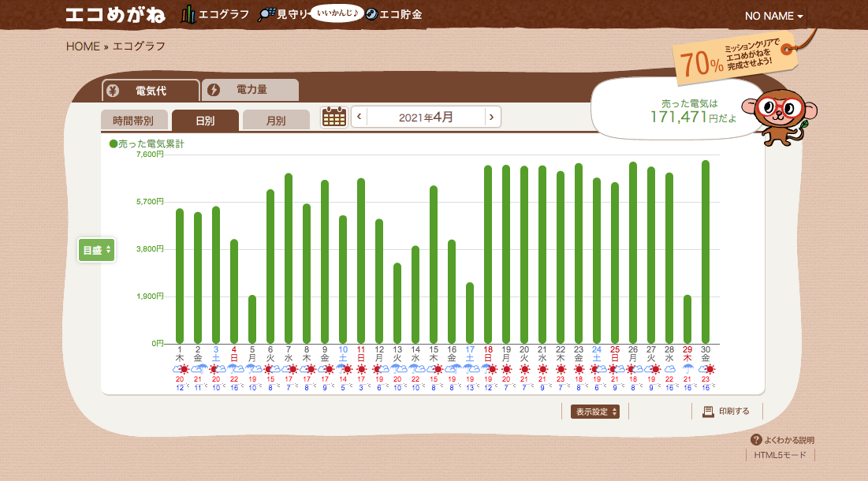This screenshot has width=868, height=481.
Task: Follow the HOME breadcrumb link
Action: click(x=83, y=47)
